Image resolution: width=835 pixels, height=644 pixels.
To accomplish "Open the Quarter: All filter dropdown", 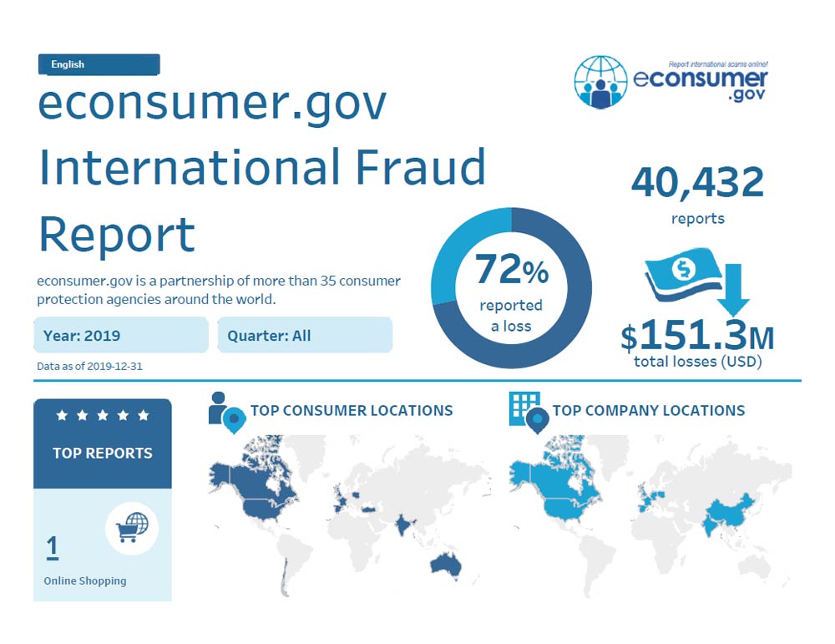I will pyautogui.click(x=305, y=336).
